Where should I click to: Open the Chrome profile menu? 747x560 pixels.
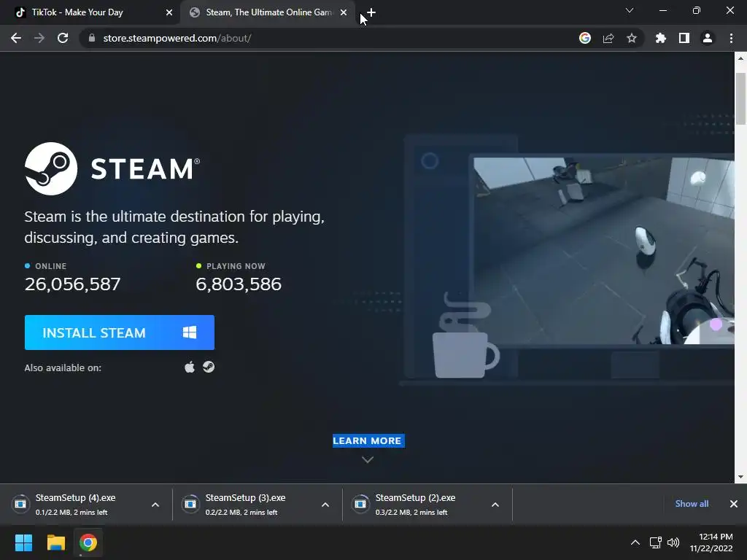(x=708, y=38)
